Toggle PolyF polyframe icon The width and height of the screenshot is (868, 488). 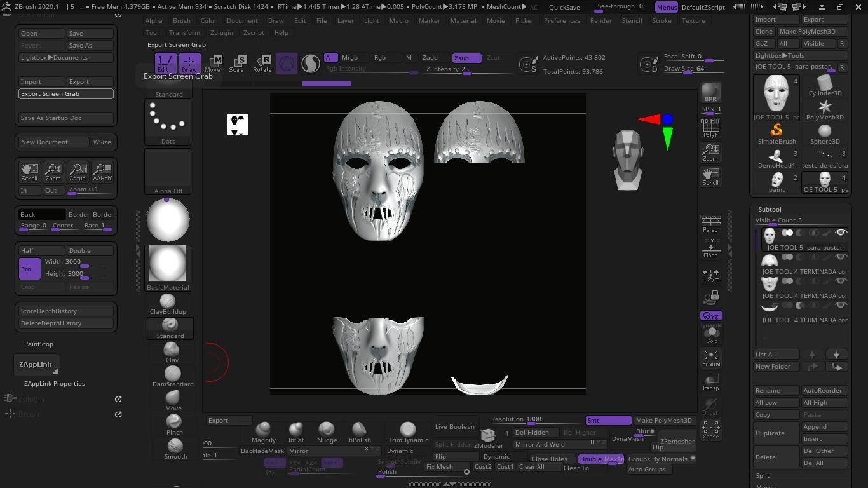pos(710,129)
